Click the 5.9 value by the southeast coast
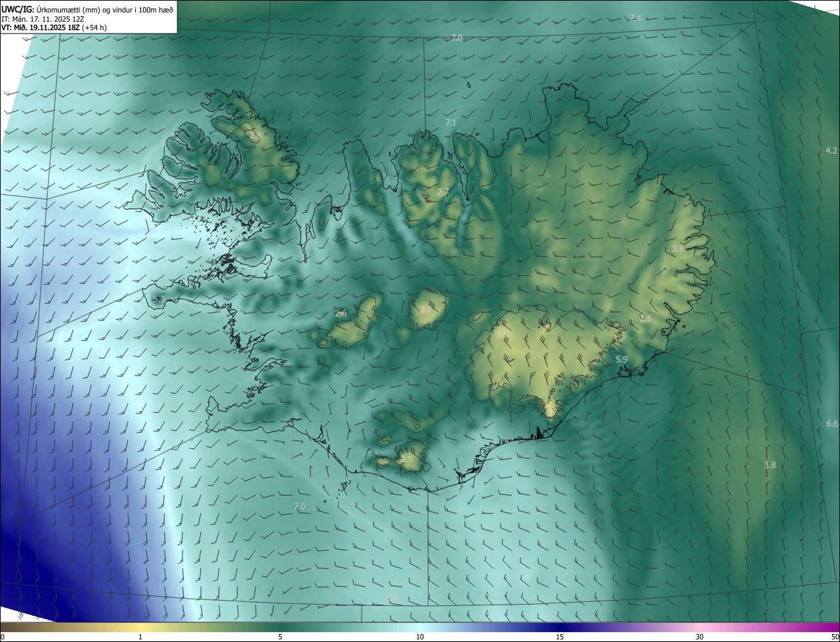The image size is (840, 642). coord(621,359)
